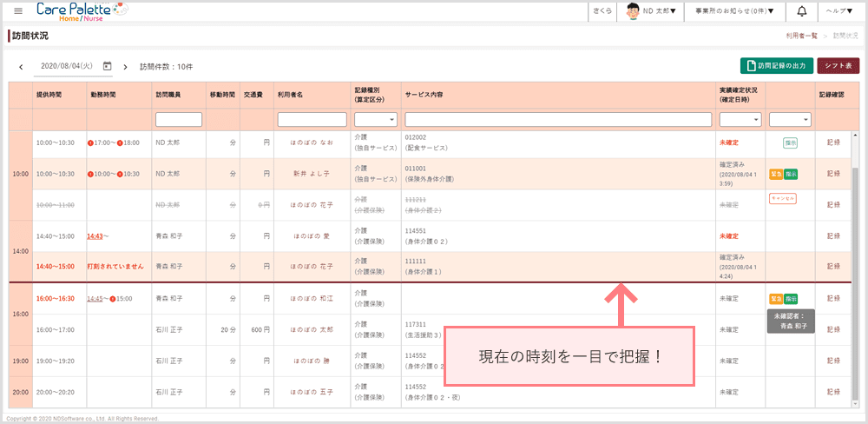Click the シフト表 button
The height and width of the screenshot is (424, 868).
click(x=838, y=66)
